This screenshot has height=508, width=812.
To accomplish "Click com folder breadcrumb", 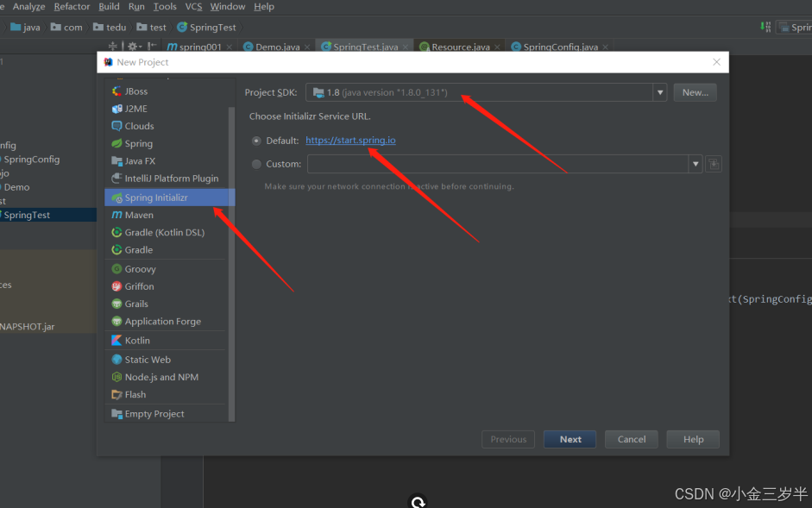I will (66, 28).
